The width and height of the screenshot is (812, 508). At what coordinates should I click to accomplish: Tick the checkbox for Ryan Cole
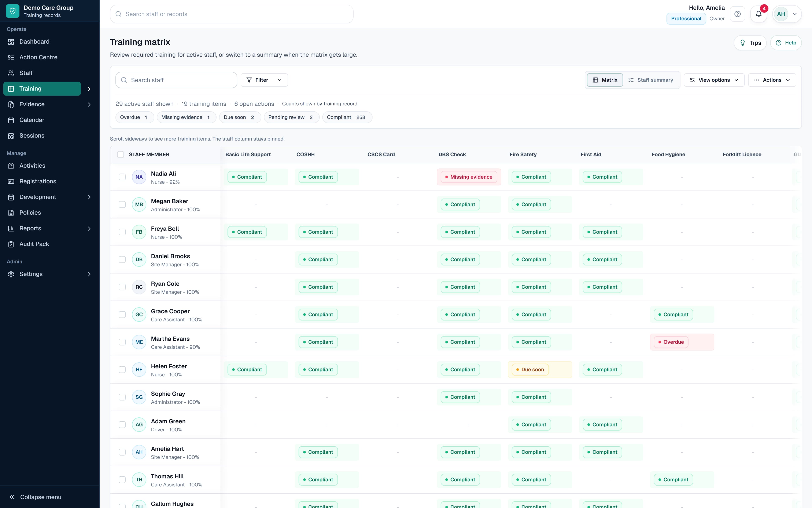[x=122, y=287]
